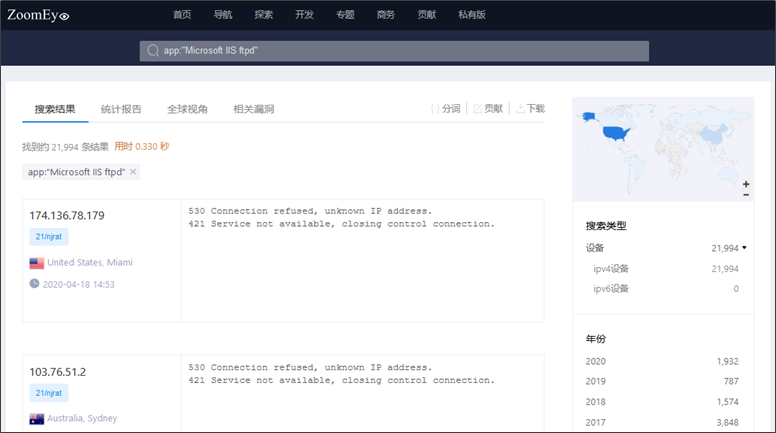Switch to the 统计报告 tab
Image resolution: width=776 pixels, height=433 pixels.
pyautogui.click(x=121, y=109)
